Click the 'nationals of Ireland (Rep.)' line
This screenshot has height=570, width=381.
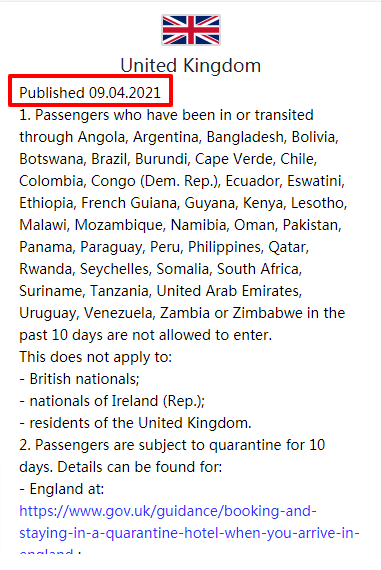tap(112, 401)
